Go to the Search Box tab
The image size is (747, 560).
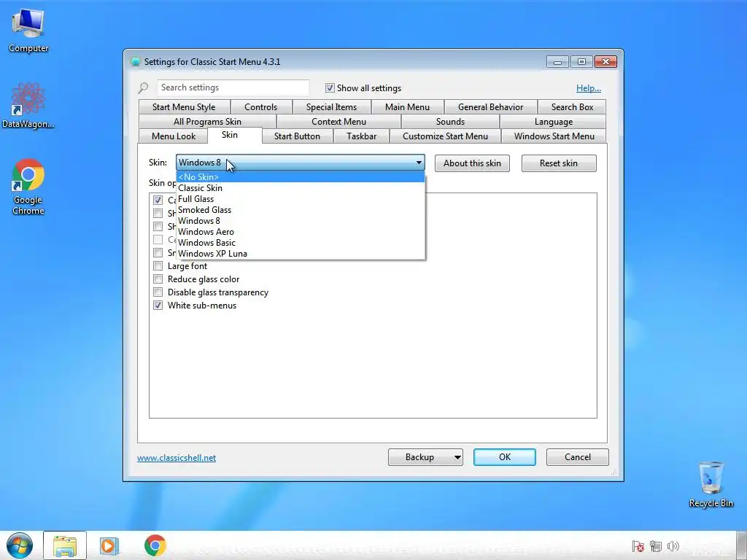[572, 107]
